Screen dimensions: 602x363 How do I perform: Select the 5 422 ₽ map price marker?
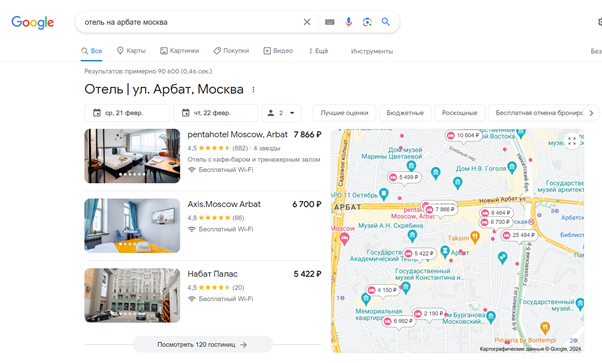[x=420, y=254]
